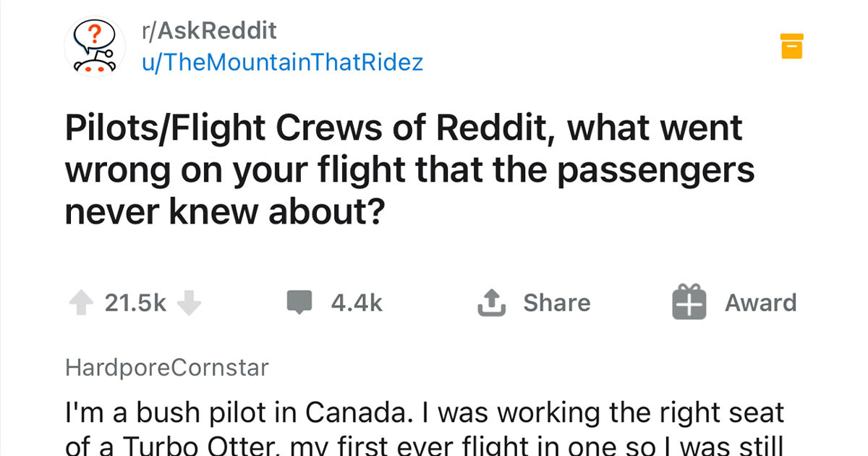The height and width of the screenshot is (456, 868).
Task: Open the comments via the speech bubble icon
Action: coord(299,302)
